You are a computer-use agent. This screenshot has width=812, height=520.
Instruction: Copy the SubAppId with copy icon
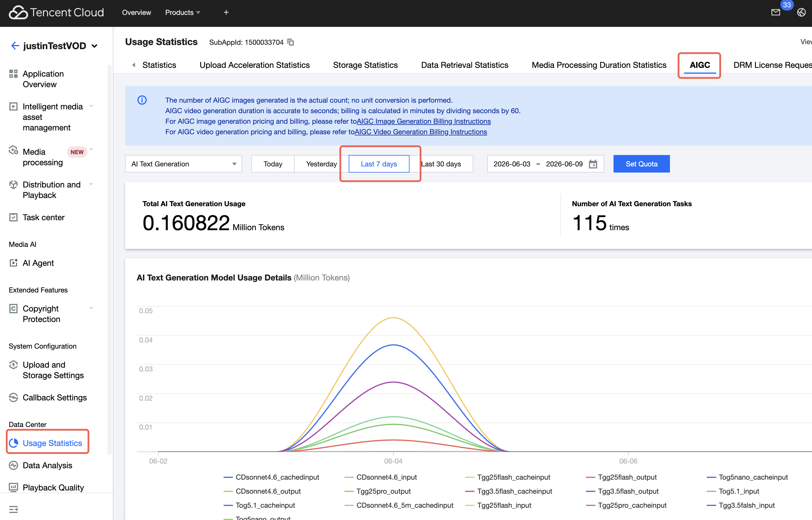pyautogui.click(x=291, y=42)
